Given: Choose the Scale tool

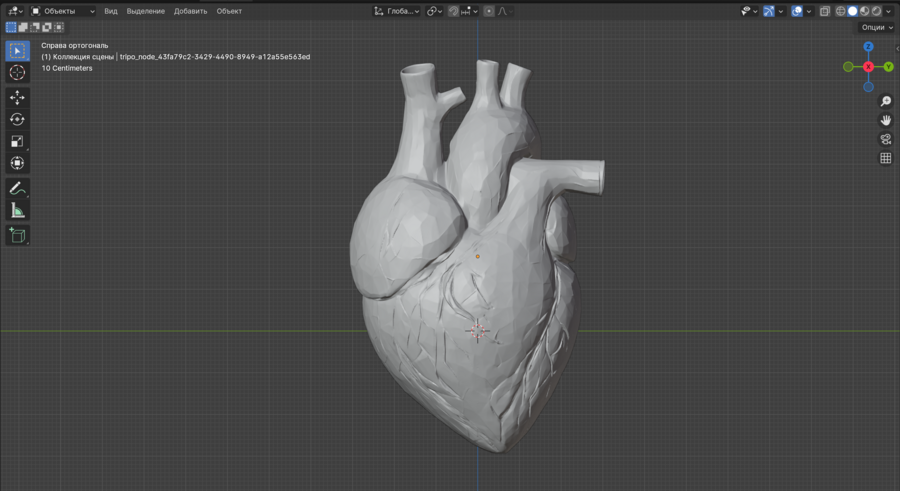Looking at the screenshot, I should coord(17,141).
